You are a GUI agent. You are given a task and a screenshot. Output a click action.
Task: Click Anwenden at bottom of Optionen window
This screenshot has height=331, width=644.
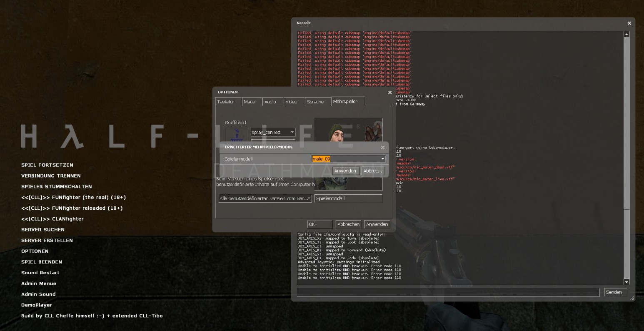pos(377,224)
